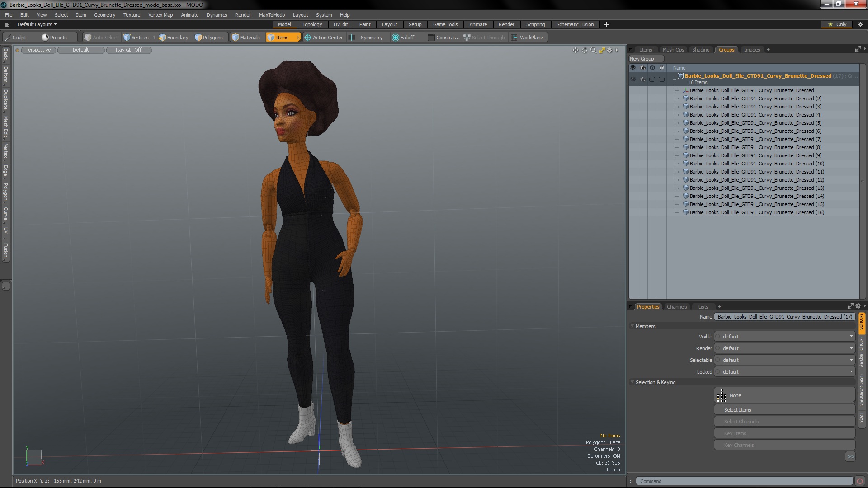Switch to Boundary selection mode
868x488 pixels.
[174, 38]
